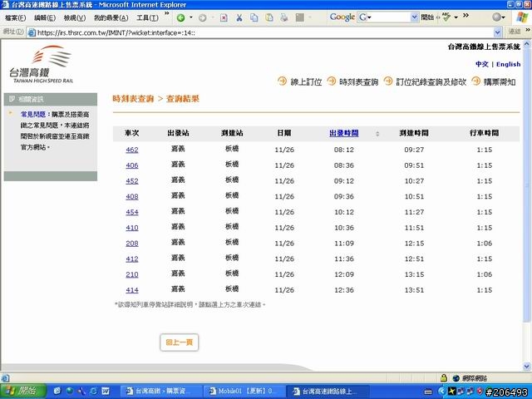
Task: Switch to Mobile01 taskbar window
Action: [x=244, y=392]
